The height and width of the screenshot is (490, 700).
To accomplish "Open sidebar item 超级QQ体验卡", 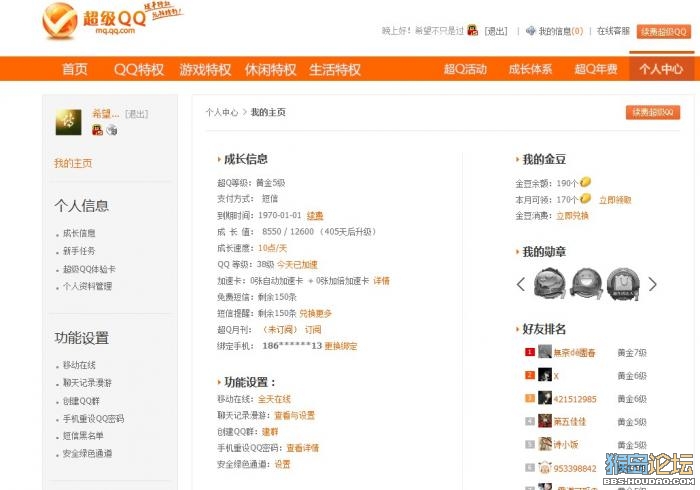I will tap(89, 269).
